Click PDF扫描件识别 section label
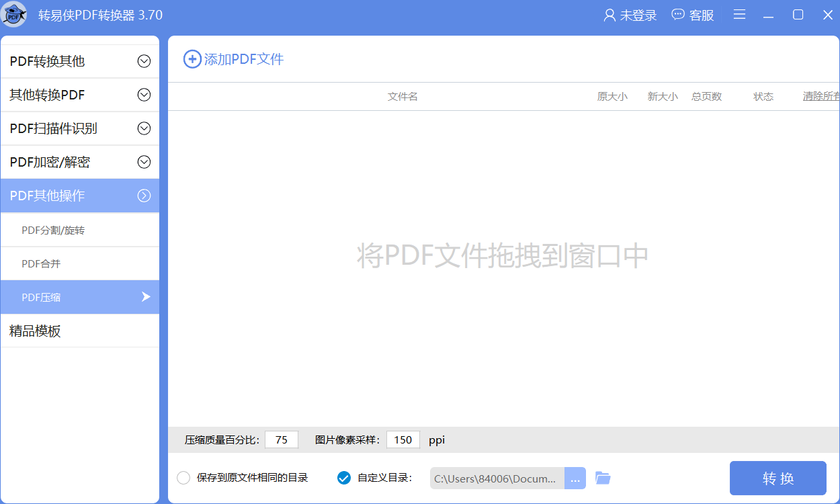The height and width of the screenshot is (504, 840). click(54, 128)
